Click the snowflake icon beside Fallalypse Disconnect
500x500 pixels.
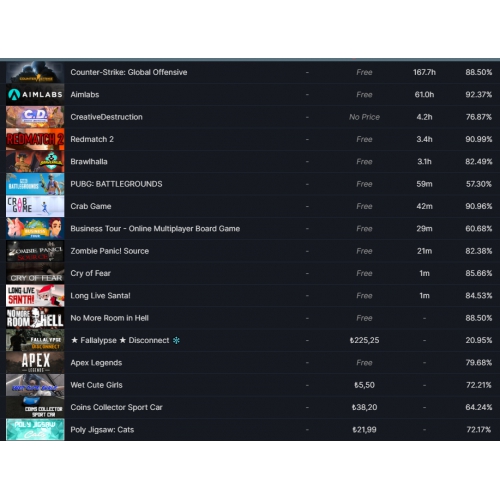pos(176,340)
